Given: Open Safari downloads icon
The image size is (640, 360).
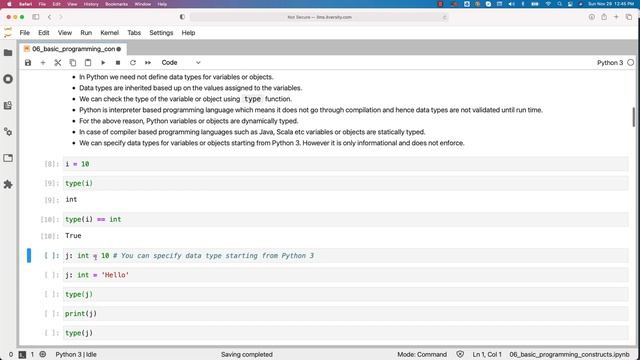Looking at the screenshot, I should point(591,17).
